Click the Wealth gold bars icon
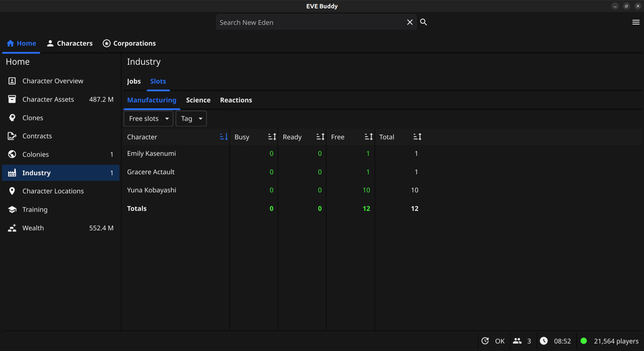This screenshot has height=351, width=644. (x=12, y=228)
